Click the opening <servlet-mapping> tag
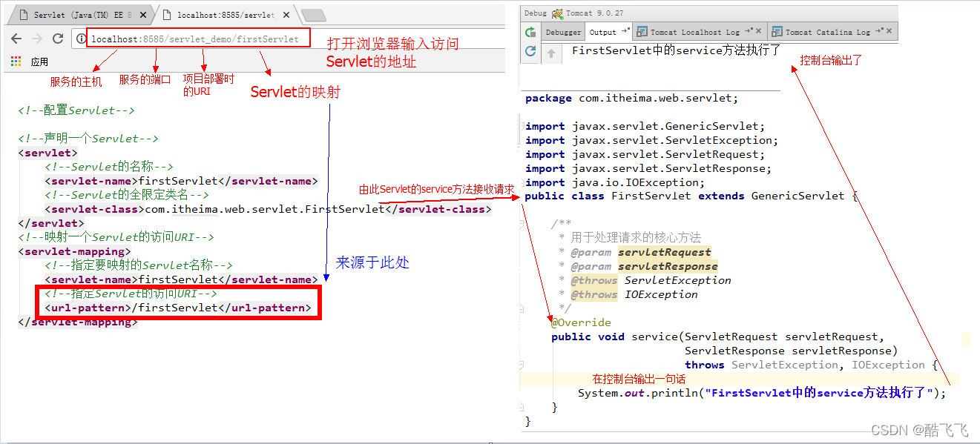This screenshot has height=444, width=980. pyautogui.click(x=75, y=251)
